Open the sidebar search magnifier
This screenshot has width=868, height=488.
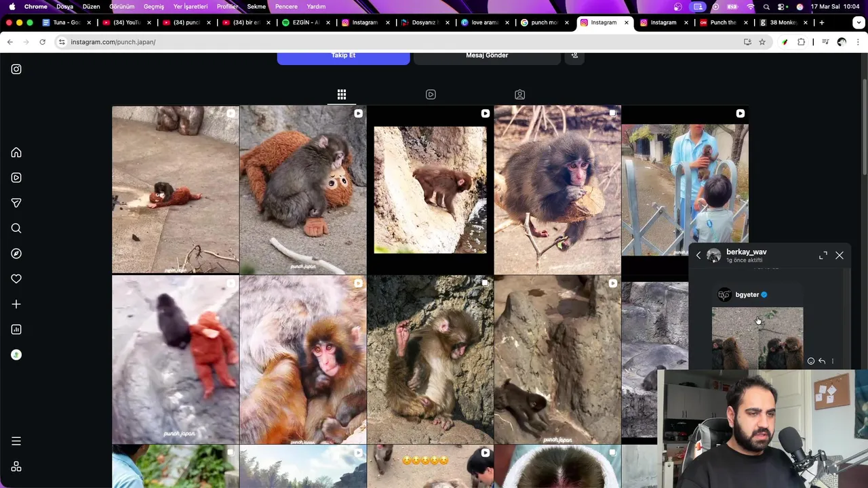click(16, 228)
